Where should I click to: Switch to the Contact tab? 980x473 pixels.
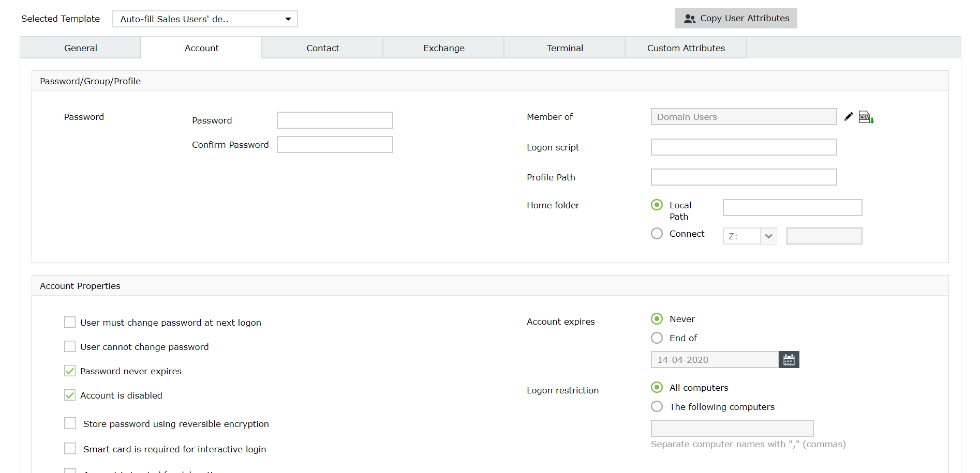coord(322,48)
